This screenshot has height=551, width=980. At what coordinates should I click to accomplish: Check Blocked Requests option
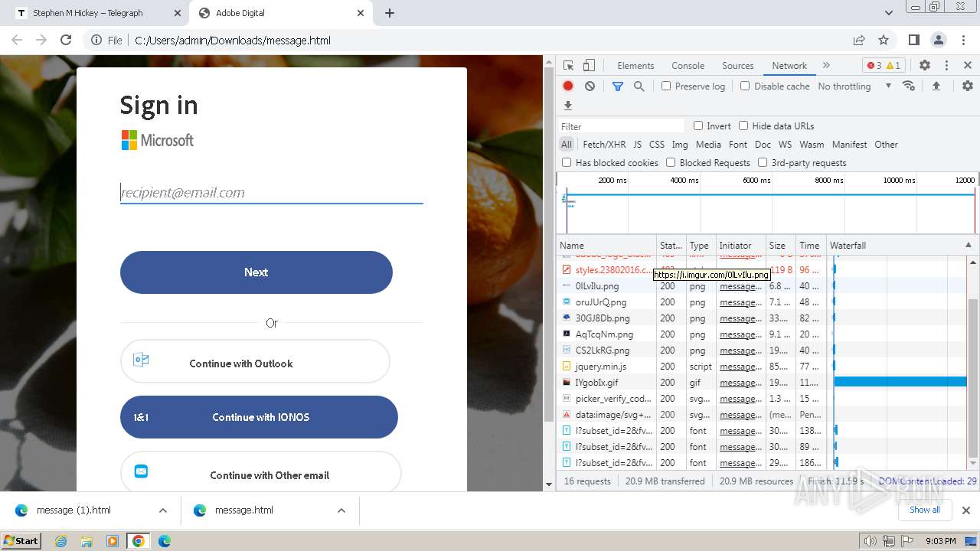pyautogui.click(x=671, y=162)
